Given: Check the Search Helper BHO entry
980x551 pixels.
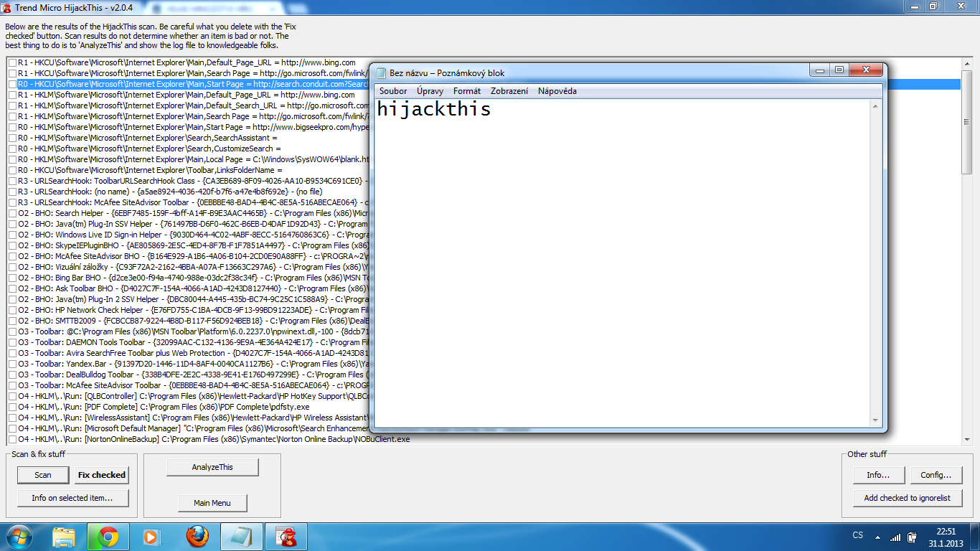Looking at the screenshot, I should [x=12, y=213].
